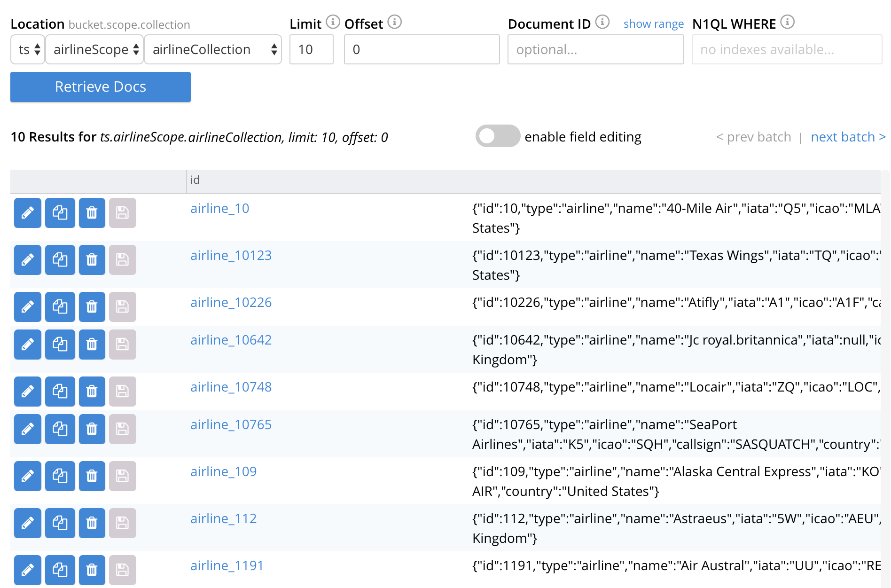Click the Offset input field
The height and width of the screenshot is (588, 891).
coord(422,49)
